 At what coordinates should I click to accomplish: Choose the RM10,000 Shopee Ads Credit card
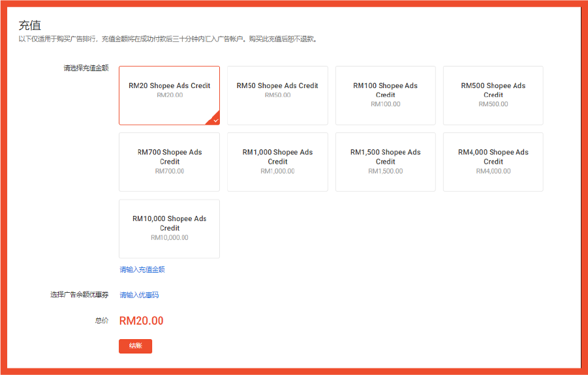point(169,228)
